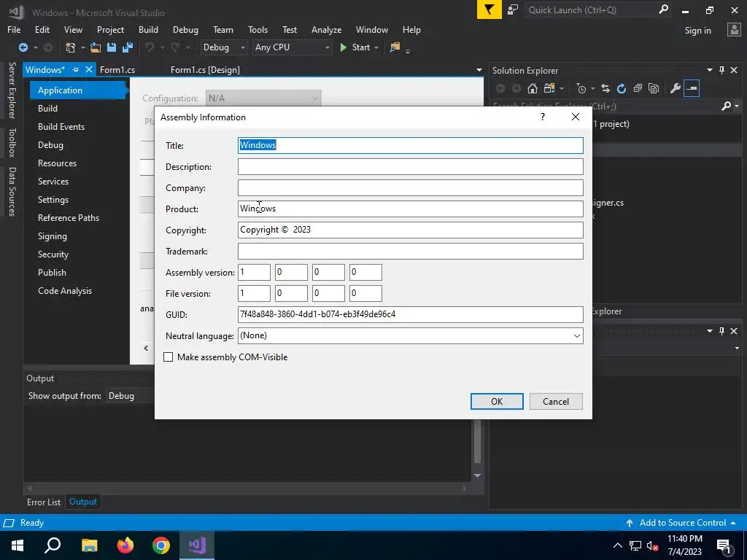The width and height of the screenshot is (747, 560).
Task: Open File Explorer from the taskbar
Action: pyautogui.click(x=90, y=545)
